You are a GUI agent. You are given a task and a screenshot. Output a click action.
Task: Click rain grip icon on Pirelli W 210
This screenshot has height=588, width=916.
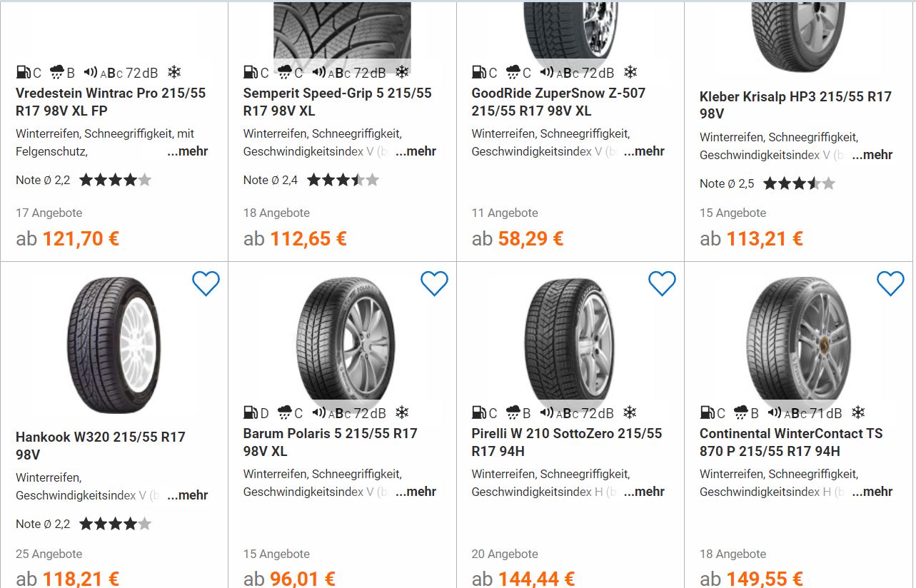point(513,412)
